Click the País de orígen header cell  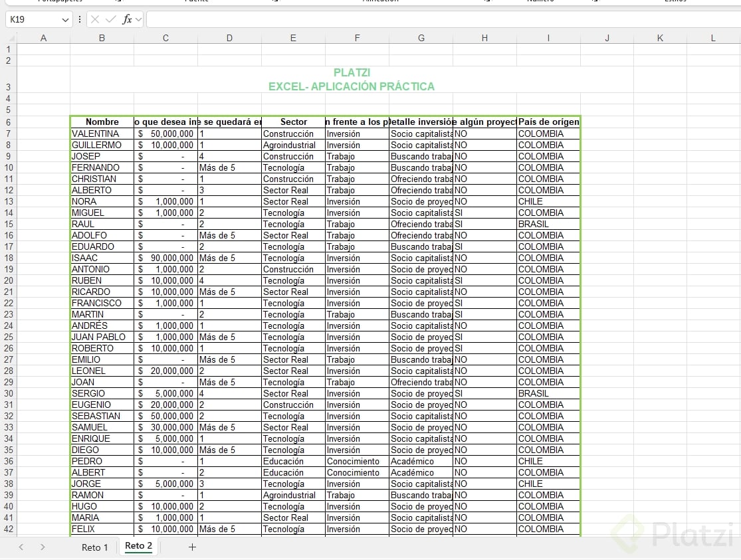click(x=548, y=122)
